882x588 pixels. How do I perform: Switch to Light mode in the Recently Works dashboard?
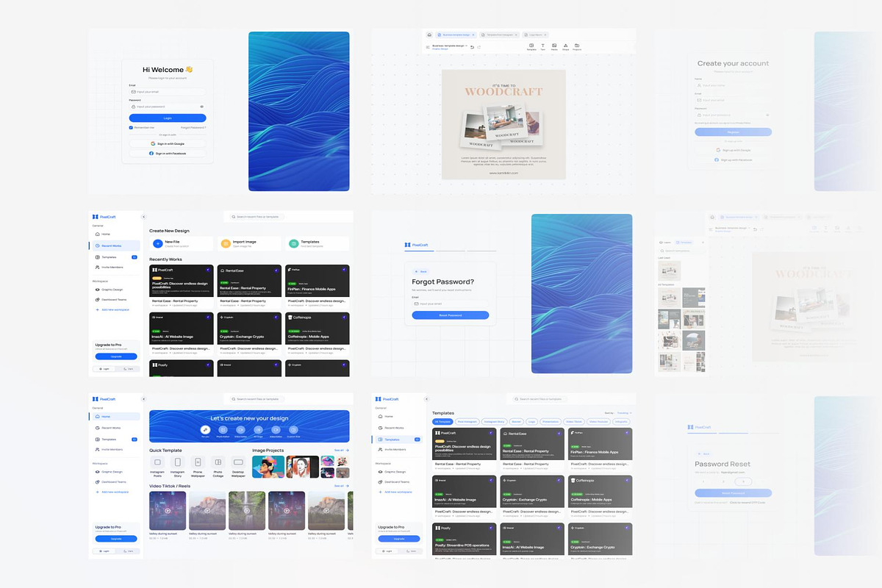coord(105,368)
